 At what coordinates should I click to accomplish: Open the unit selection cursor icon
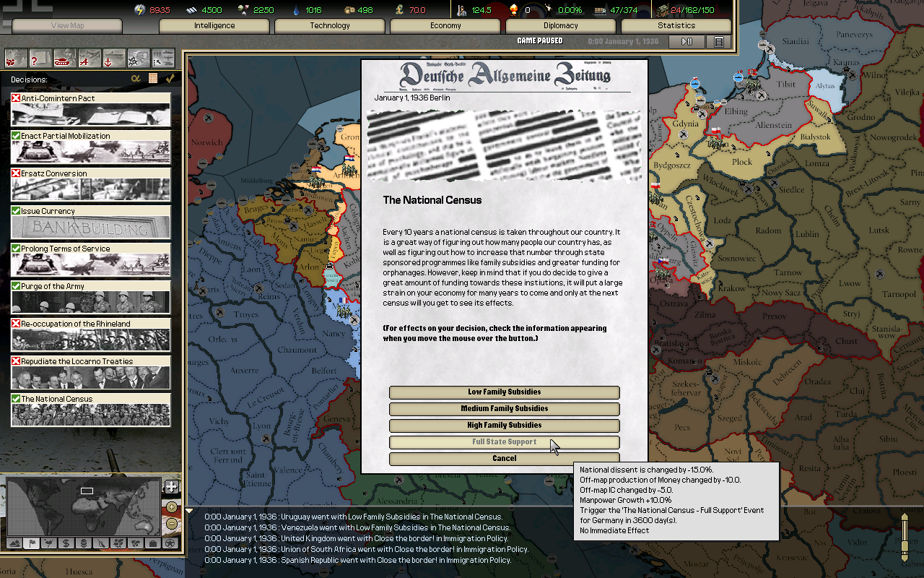(163, 58)
